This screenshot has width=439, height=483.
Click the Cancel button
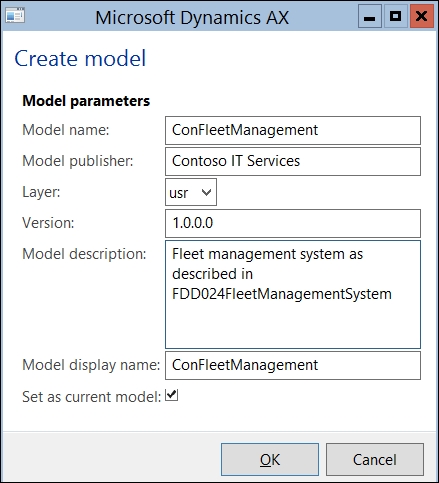(x=375, y=459)
